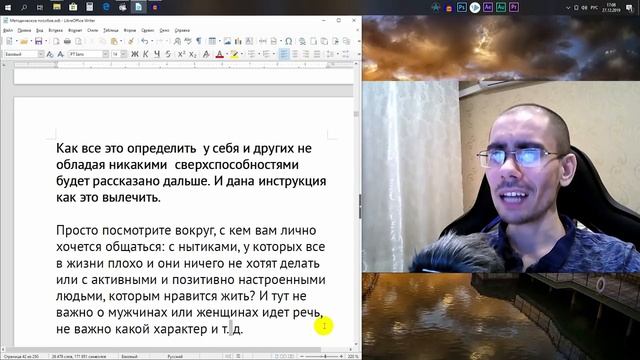640x360 pixels.
Task: Apply the red font color swatch
Action: [x=220, y=54]
